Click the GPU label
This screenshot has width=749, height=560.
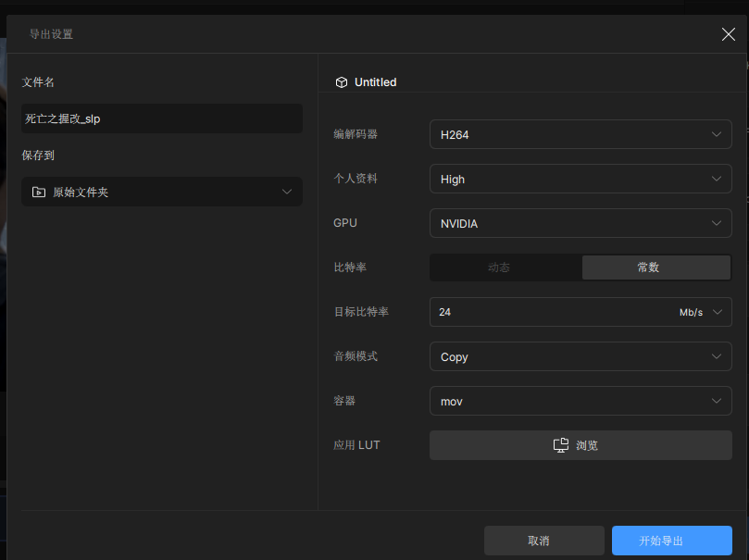coord(345,223)
